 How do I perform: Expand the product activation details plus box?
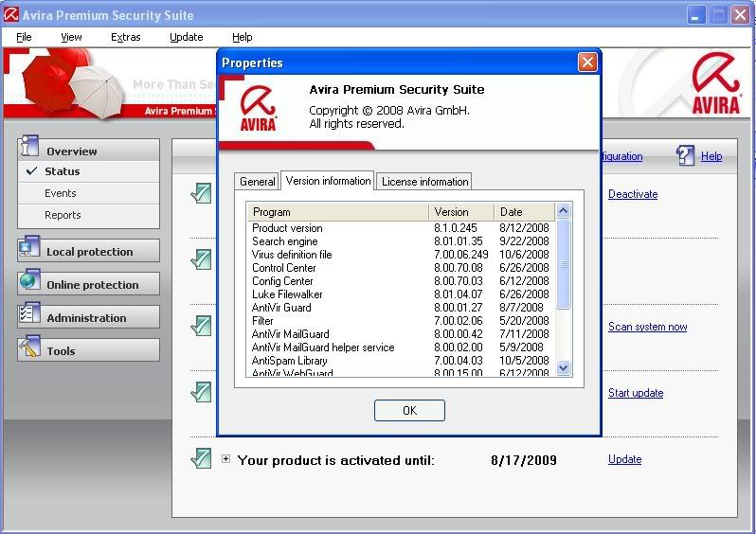tap(225, 458)
